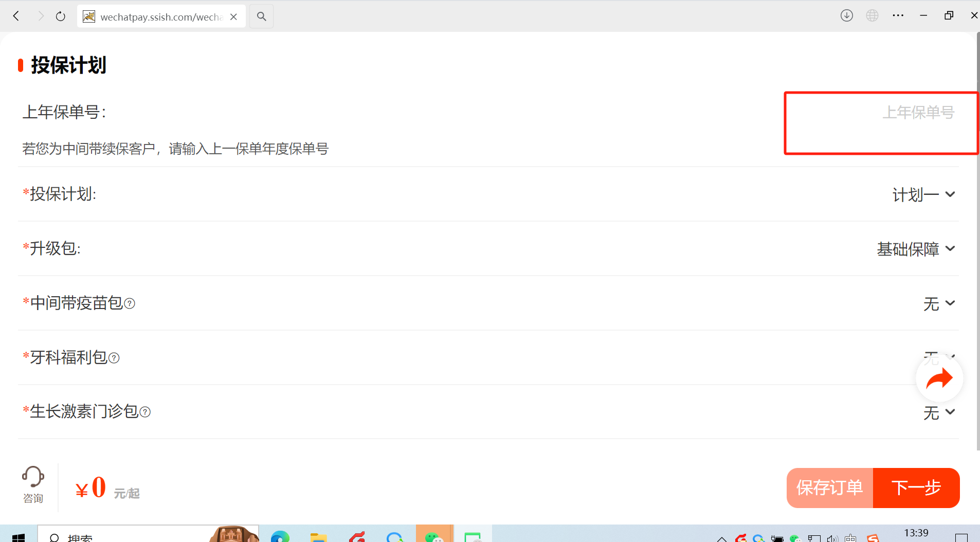The image size is (980, 542).
Task: Click the orange share arrow floating button
Action: pyautogui.click(x=939, y=379)
